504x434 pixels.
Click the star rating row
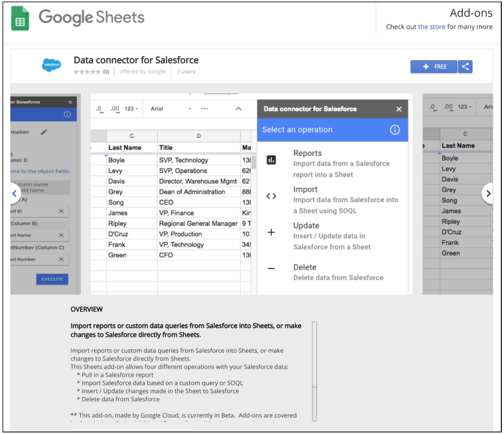click(87, 72)
